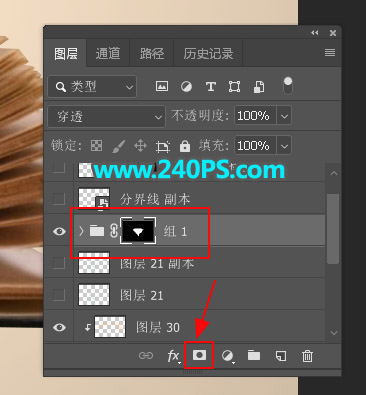Delete layer trash icon
This screenshot has height=395, width=366.
(x=307, y=356)
